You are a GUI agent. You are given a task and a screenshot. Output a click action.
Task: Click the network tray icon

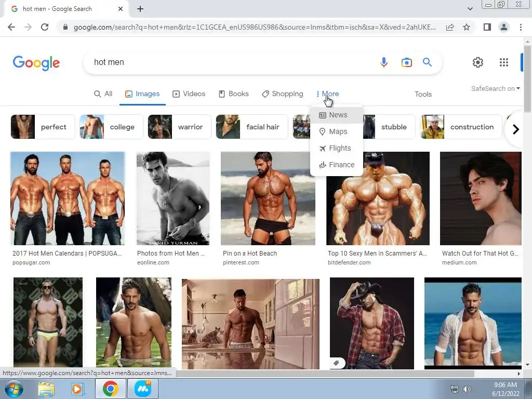click(x=454, y=389)
